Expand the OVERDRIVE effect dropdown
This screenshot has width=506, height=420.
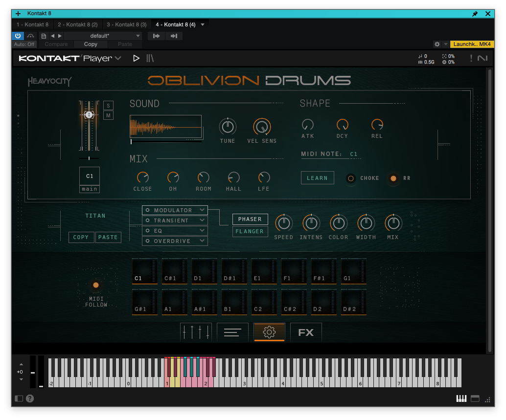pos(175,241)
